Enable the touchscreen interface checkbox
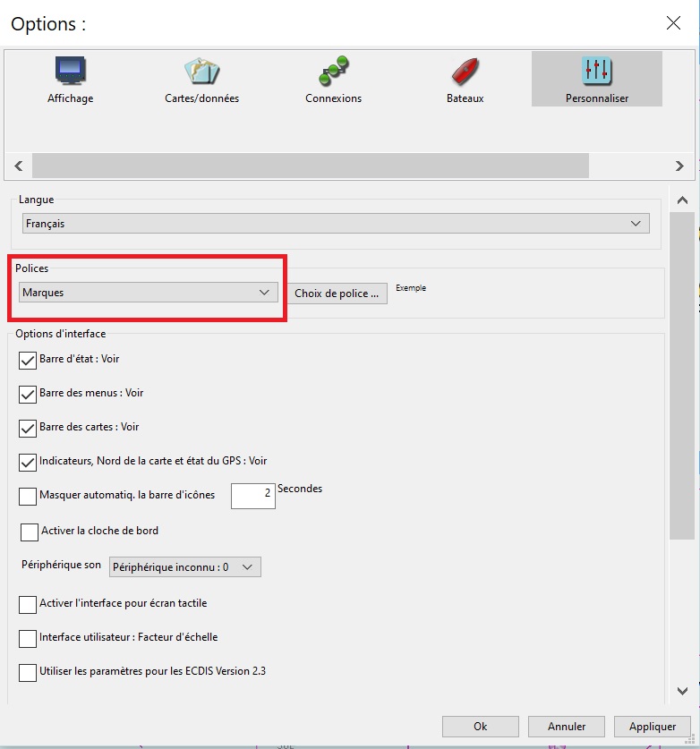The height and width of the screenshot is (749, 700). click(28, 604)
